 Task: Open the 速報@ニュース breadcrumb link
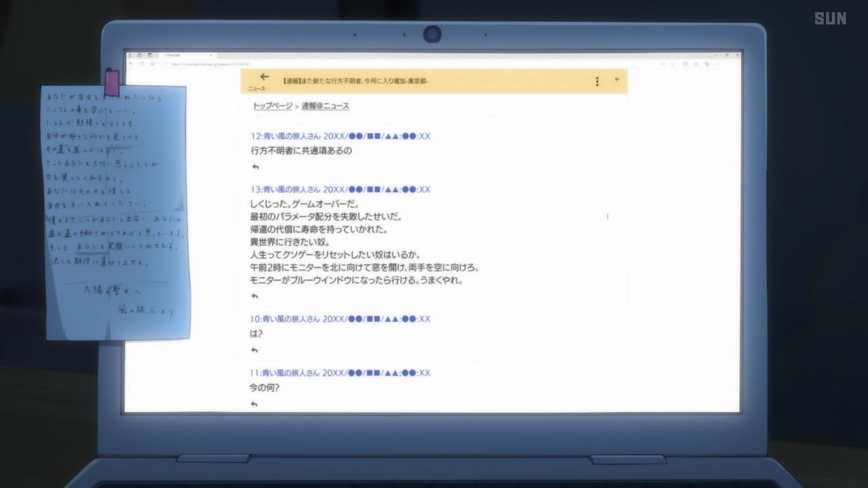coord(325,106)
